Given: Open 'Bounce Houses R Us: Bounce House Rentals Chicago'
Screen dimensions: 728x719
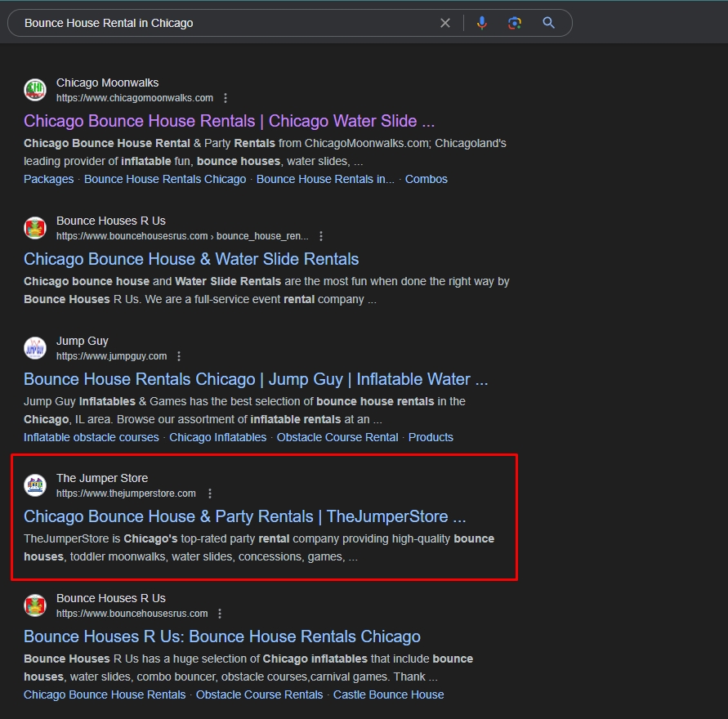Looking at the screenshot, I should click(222, 636).
